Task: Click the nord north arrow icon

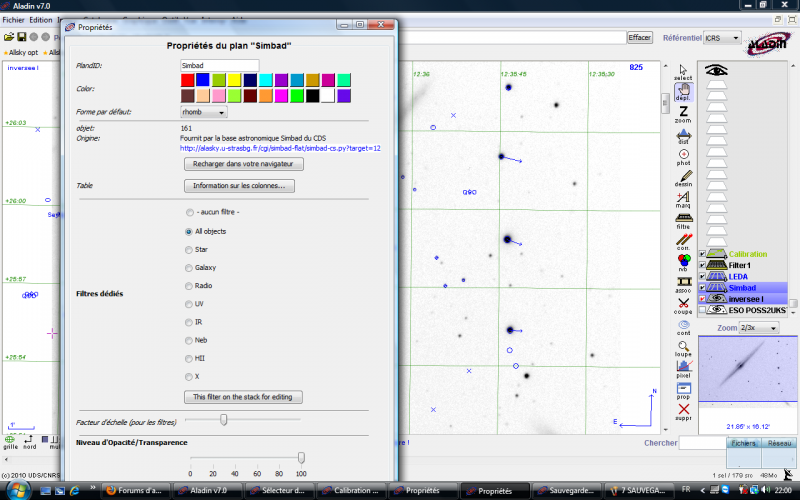Action: tap(29, 442)
